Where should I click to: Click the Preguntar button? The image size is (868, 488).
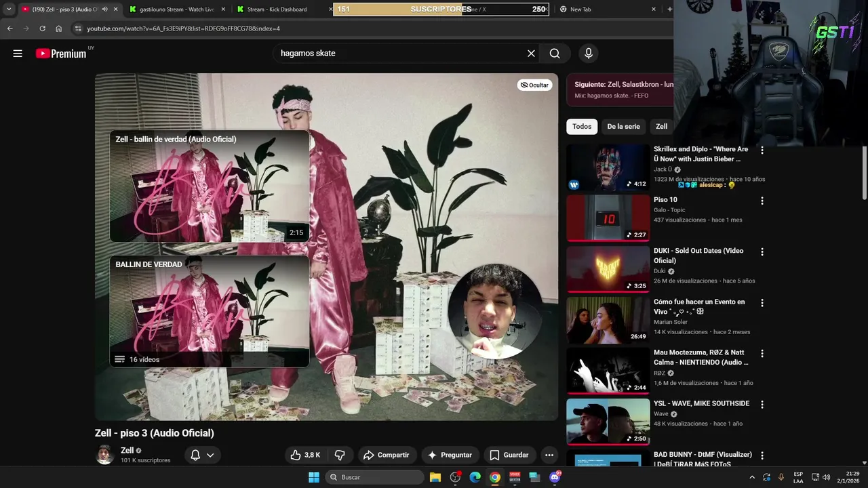(450, 455)
